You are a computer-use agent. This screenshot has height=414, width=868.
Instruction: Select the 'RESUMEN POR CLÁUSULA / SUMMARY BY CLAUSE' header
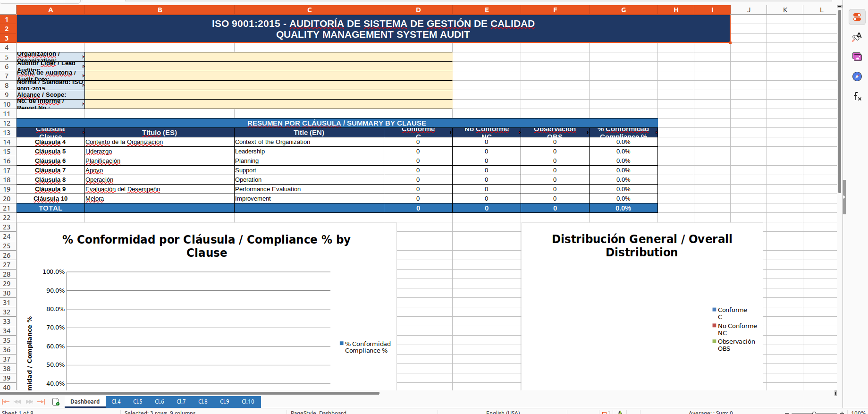[337, 123]
